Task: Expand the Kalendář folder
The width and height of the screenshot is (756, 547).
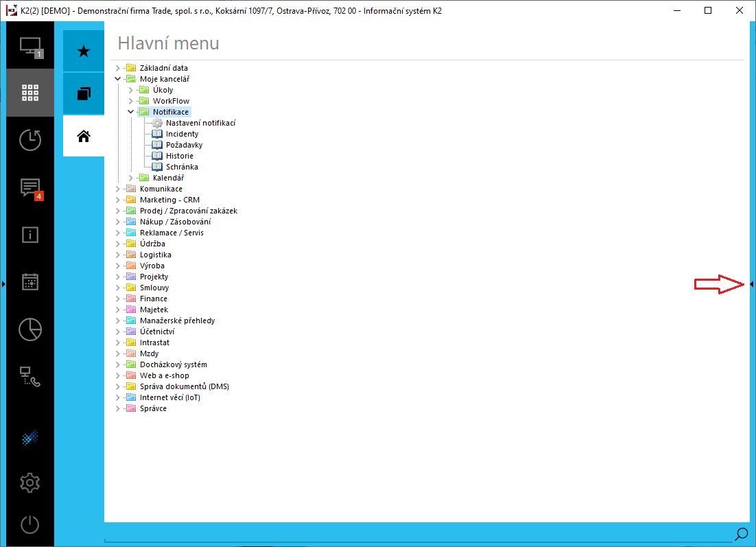Action: pos(130,178)
